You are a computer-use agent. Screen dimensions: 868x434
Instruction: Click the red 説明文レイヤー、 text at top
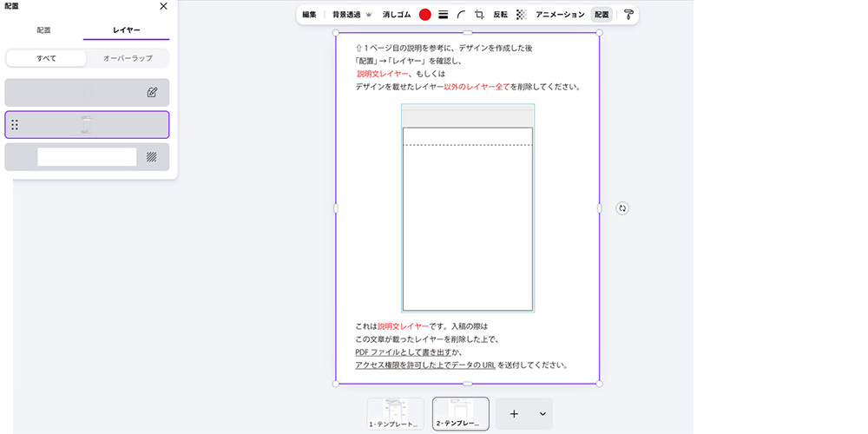tap(383, 74)
